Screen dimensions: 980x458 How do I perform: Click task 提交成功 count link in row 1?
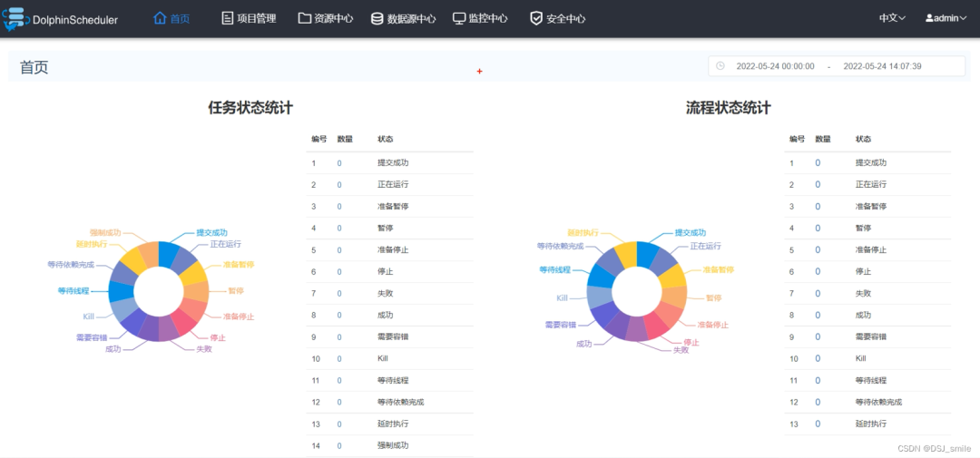click(339, 163)
